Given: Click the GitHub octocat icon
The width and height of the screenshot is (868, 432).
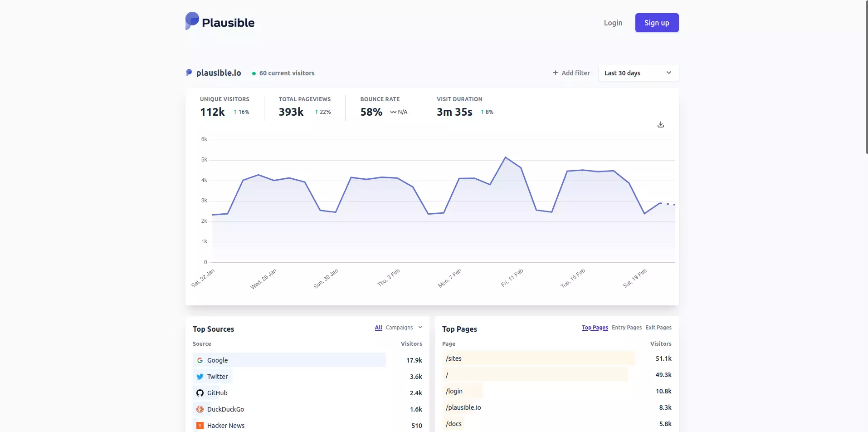Looking at the screenshot, I should coord(200,393).
